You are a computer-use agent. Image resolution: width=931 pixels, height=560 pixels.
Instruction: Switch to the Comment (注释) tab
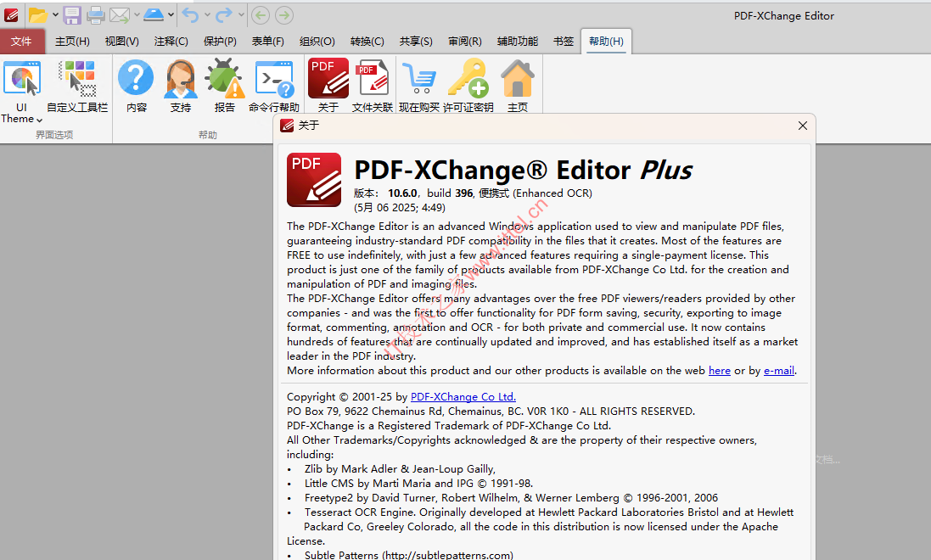tap(171, 42)
